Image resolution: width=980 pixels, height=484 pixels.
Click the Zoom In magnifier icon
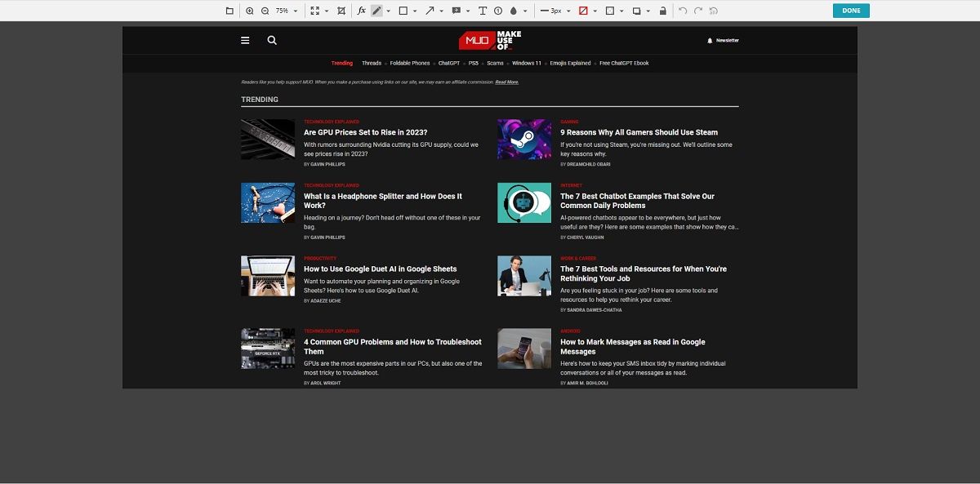[x=250, y=11]
